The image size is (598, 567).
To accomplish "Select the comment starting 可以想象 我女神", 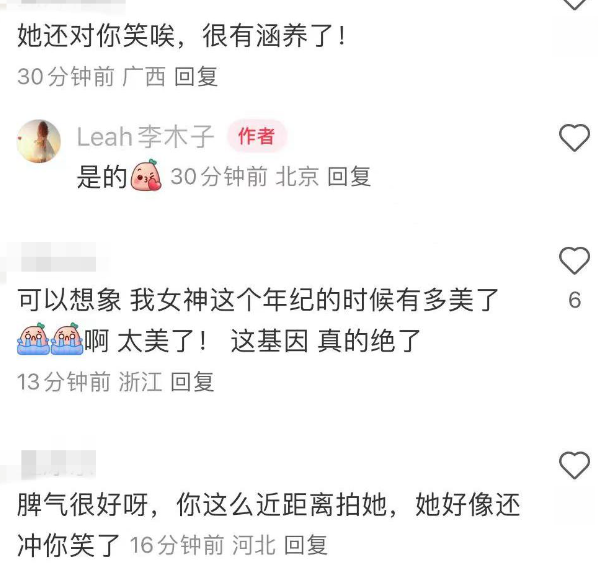I will point(258,320).
